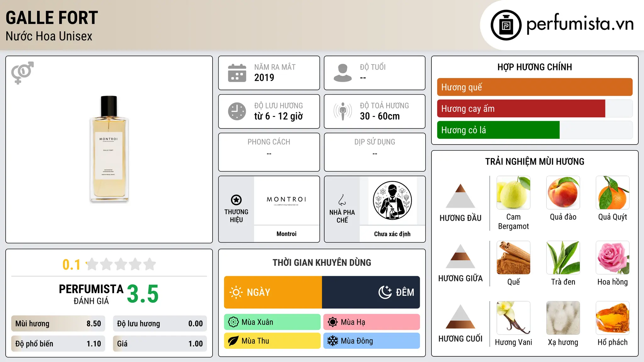This screenshot has width=644, height=362.
Task: Click the Phong cách card heading
Action: (x=269, y=142)
